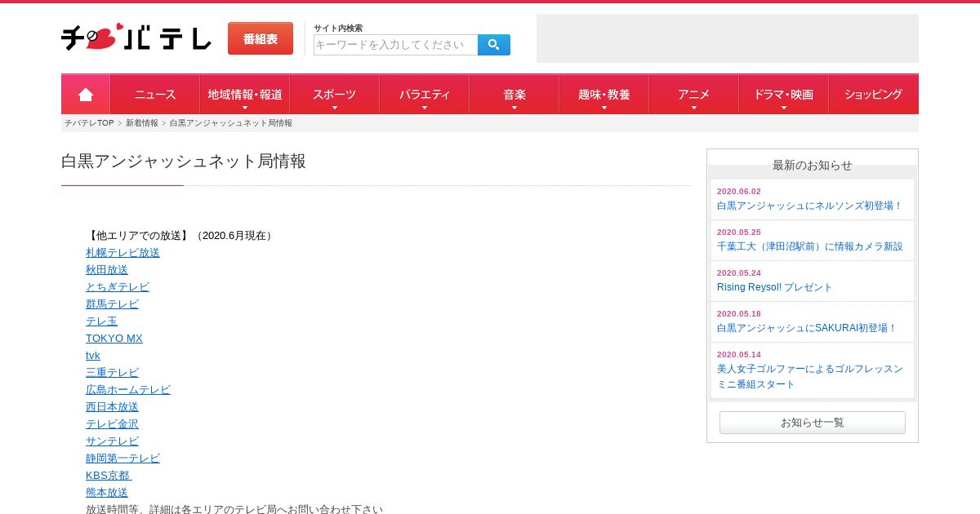This screenshot has width=980, height=514.
Task: Open the 三重テレビ link
Action: pyautogui.click(x=112, y=373)
